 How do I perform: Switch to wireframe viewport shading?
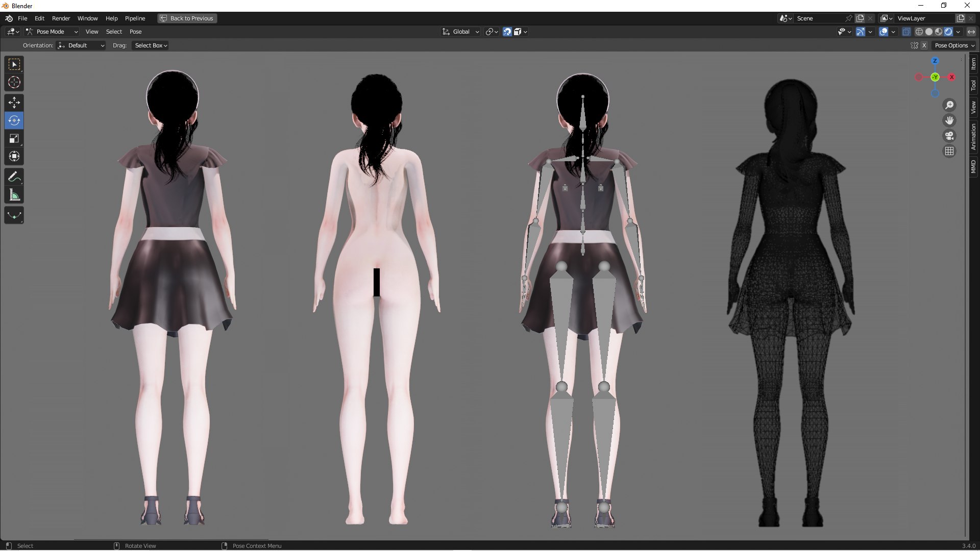[919, 32]
